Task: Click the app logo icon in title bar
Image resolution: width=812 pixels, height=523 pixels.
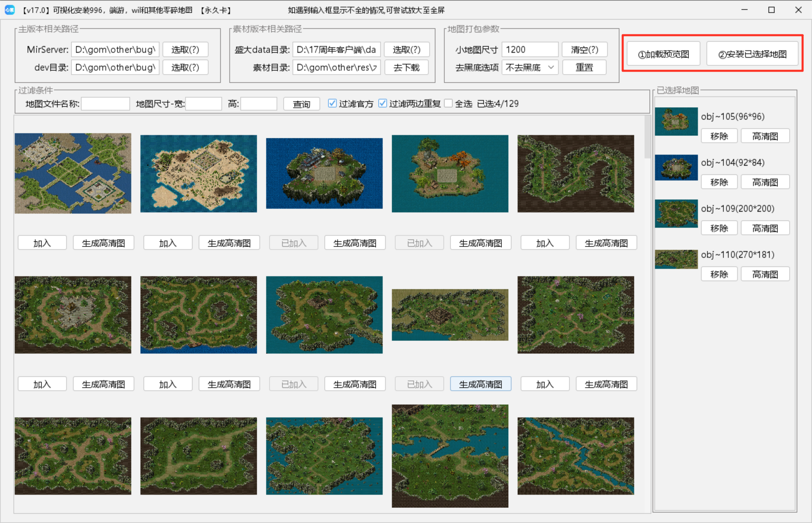Action: [9, 10]
